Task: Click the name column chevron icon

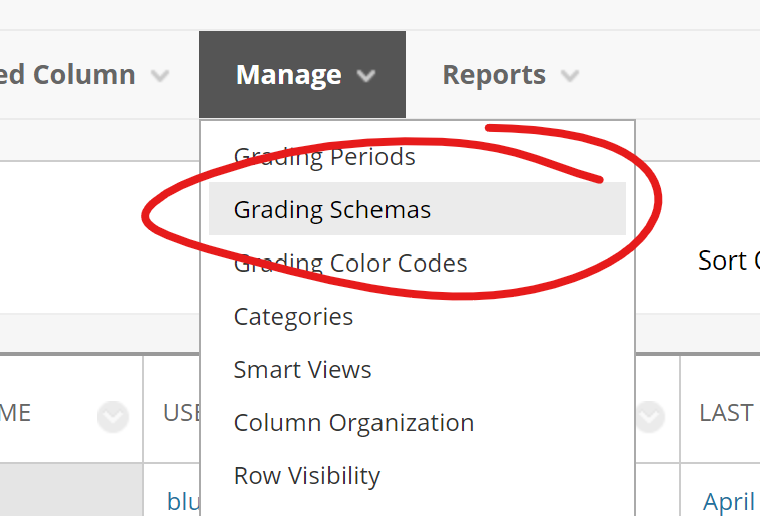Action: coord(113,417)
